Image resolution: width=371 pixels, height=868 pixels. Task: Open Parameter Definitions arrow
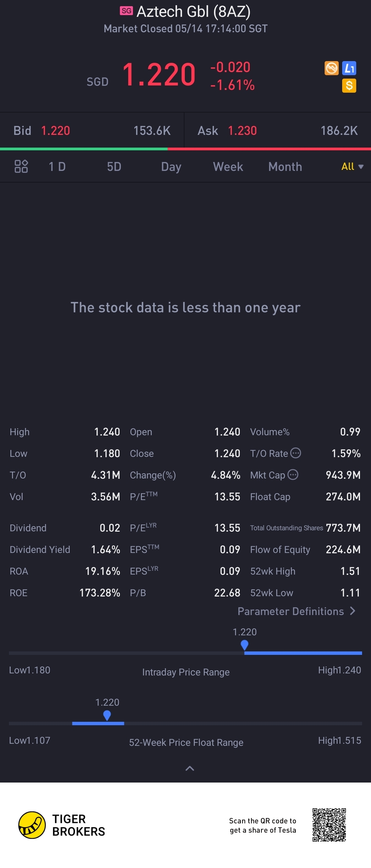[x=352, y=611]
